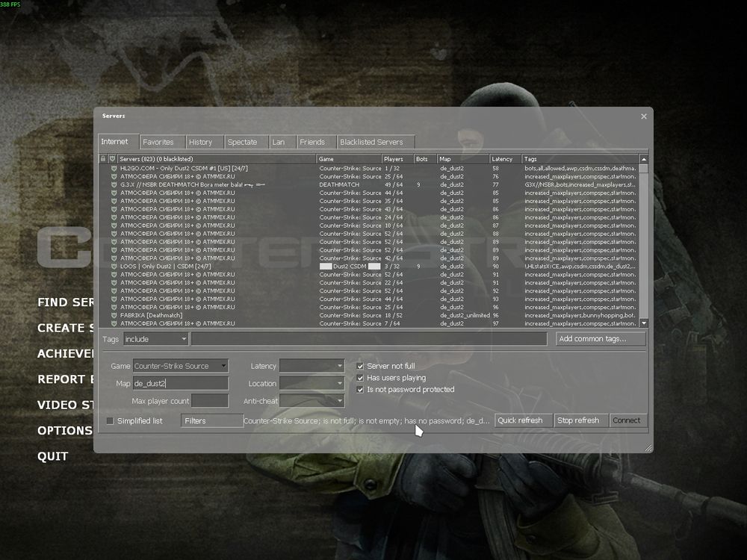This screenshot has height=560, width=747.
Task: Click the Dust2 CSDM game cell
Action: click(350, 267)
